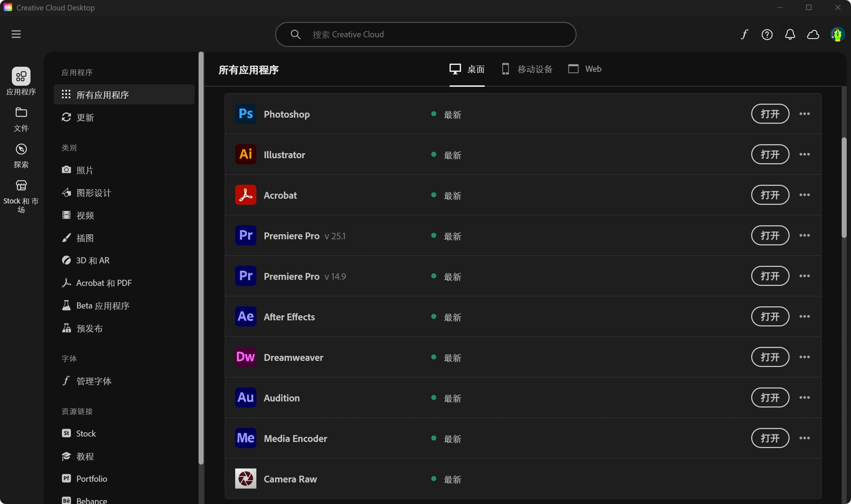
Task: Click the Camera Raw app name
Action: [x=290, y=479]
